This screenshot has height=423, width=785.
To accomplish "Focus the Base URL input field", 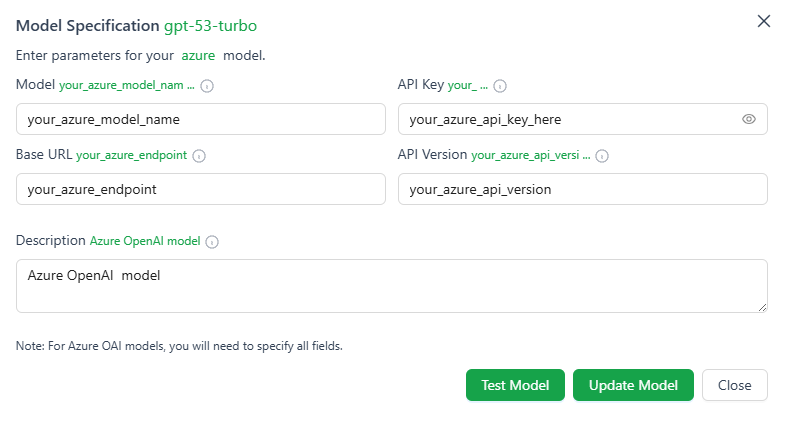I will pyautogui.click(x=201, y=189).
